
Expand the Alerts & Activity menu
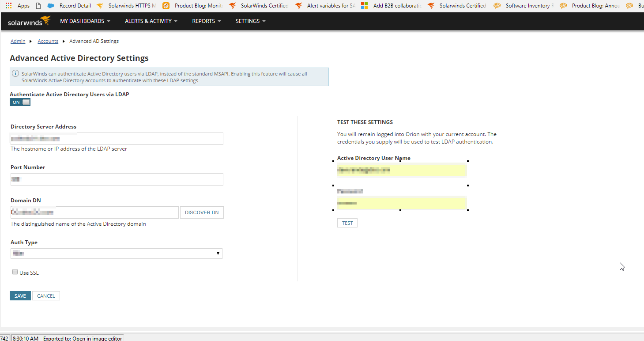click(151, 21)
